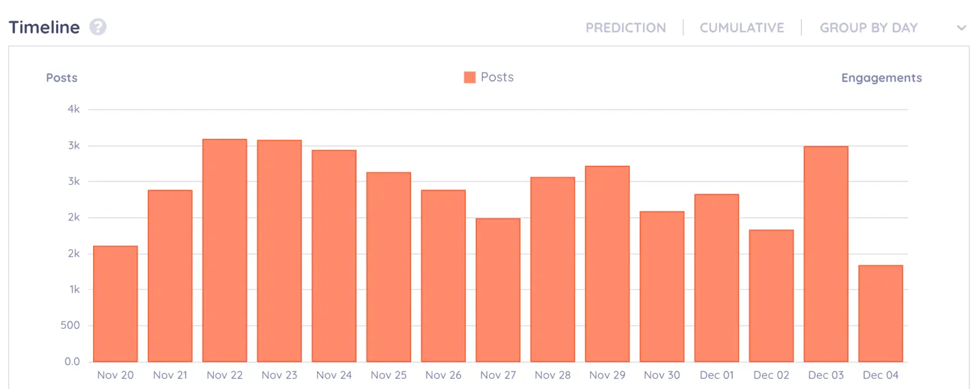Toggle the Cumulative view
Viewport: 980px width, 389px height.
coord(742,28)
